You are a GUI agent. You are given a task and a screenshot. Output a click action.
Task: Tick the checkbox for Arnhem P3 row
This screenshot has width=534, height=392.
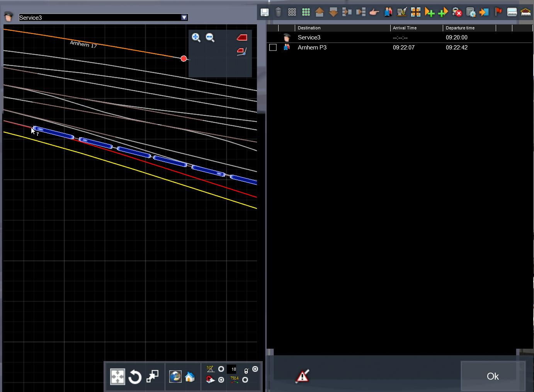pyautogui.click(x=273, y=48)
